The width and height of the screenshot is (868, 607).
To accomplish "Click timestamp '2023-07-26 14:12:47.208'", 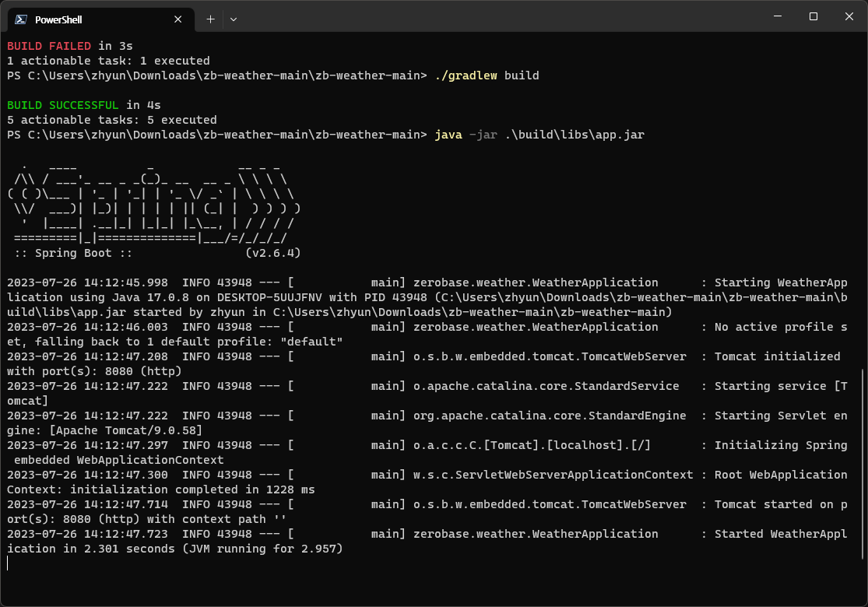I will tap(87, 356).
